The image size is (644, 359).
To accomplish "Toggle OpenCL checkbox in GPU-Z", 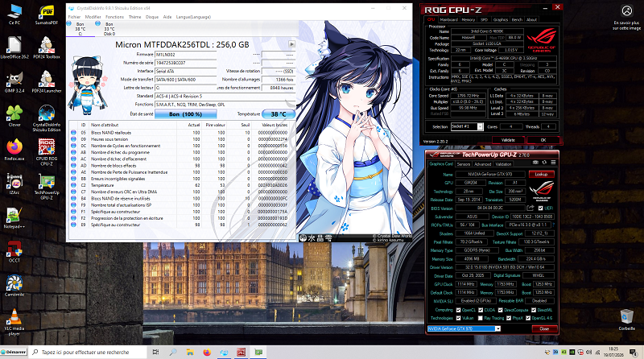I will tap(458, 310).
